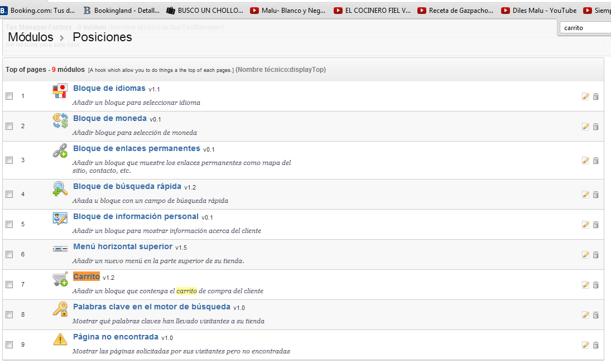Open the Módulos breadcrumb link
The image size is (611, 364).
[31, 37]
